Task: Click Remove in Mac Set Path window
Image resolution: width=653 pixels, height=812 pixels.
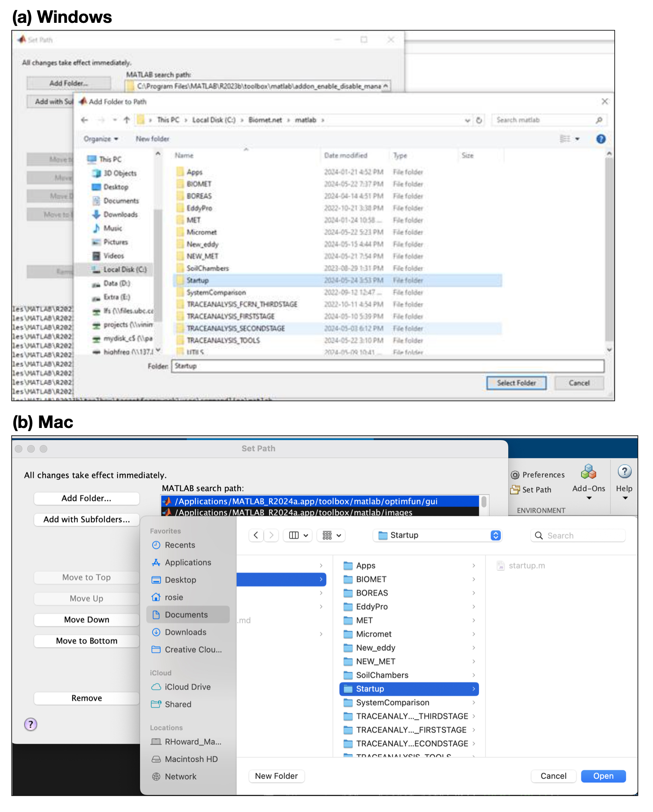Action: [87, 698]
